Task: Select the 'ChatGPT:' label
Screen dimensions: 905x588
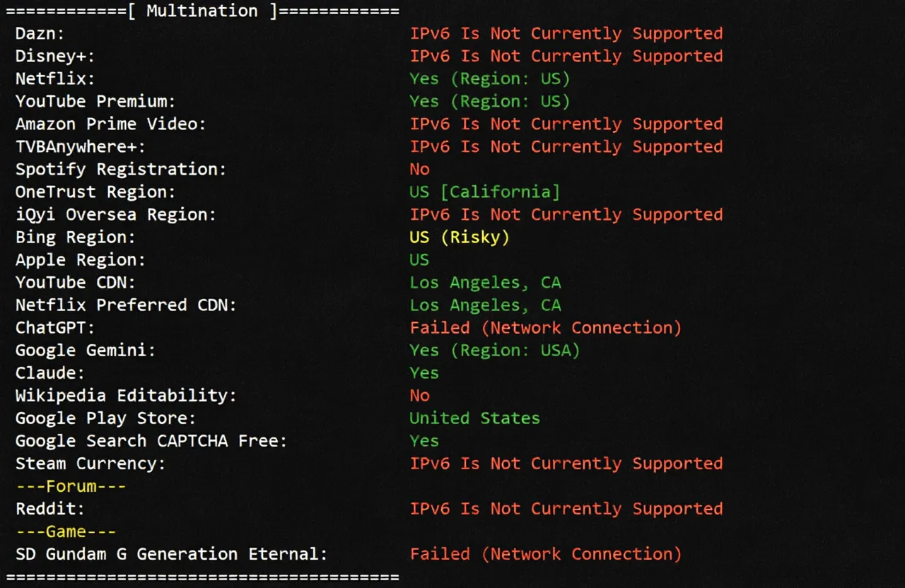Action: [55, 327]
